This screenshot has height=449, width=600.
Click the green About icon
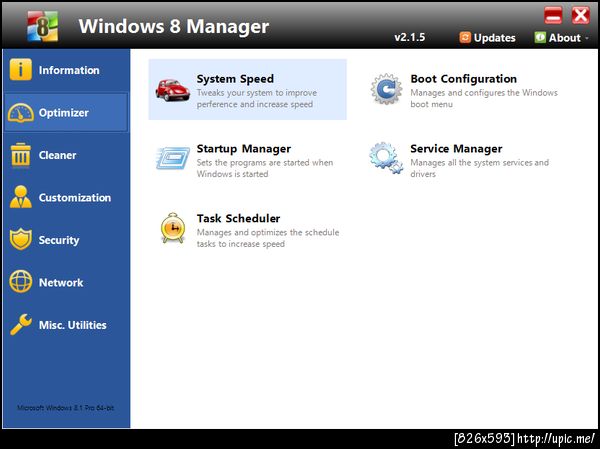[540, 38]
